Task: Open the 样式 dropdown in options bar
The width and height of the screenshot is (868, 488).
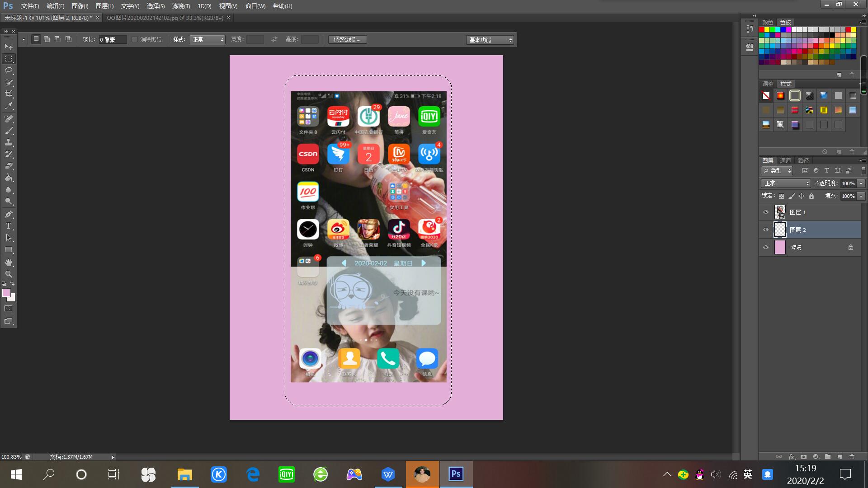Action: pyautogui.click(x=208, y=40)
